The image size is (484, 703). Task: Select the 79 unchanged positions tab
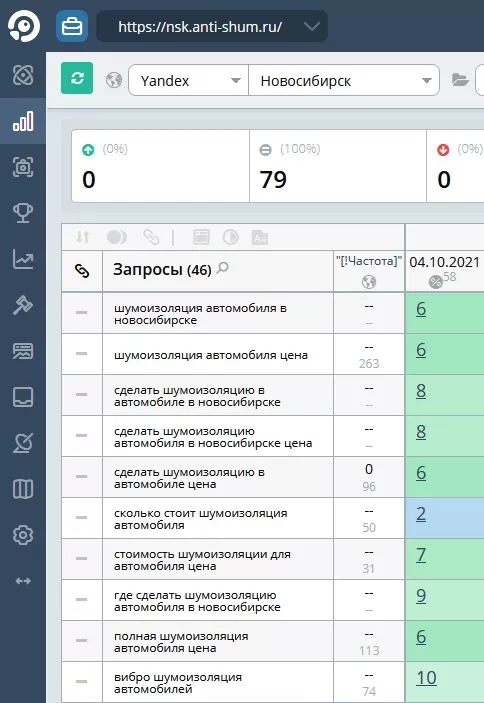tap(338, 166)
